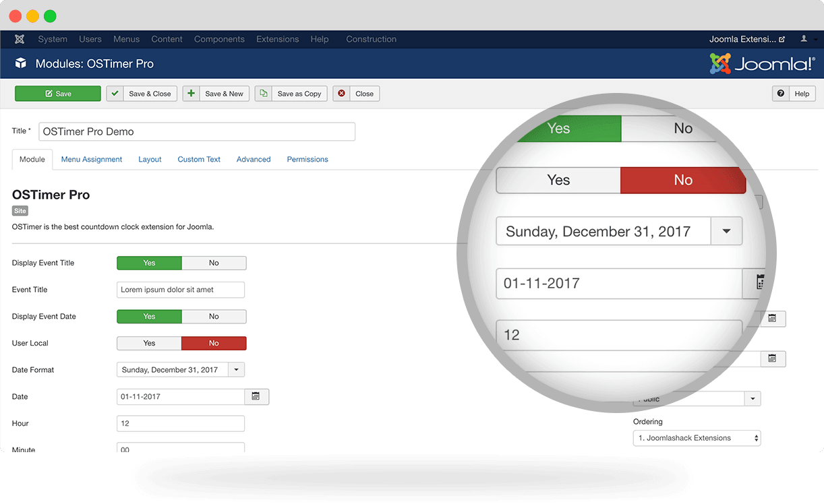Click the Joomla! brand logo in the header
This screenshot has height=504, width=824.
pos(762,64)
